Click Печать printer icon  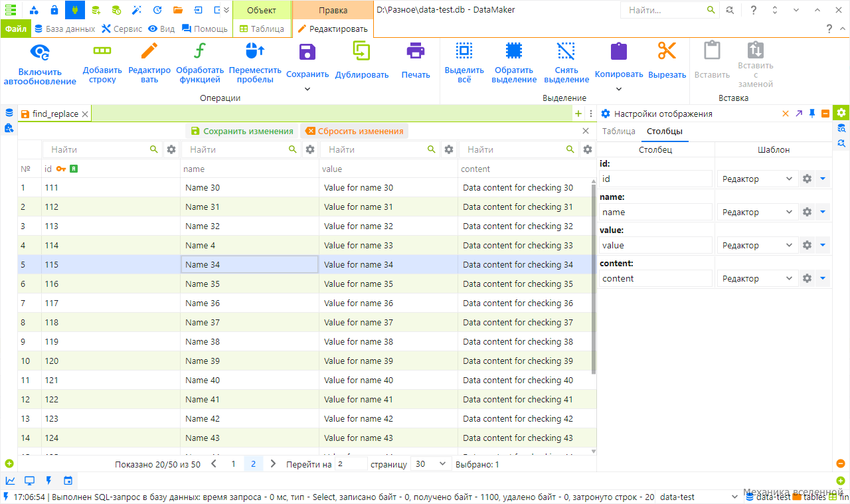416,52
